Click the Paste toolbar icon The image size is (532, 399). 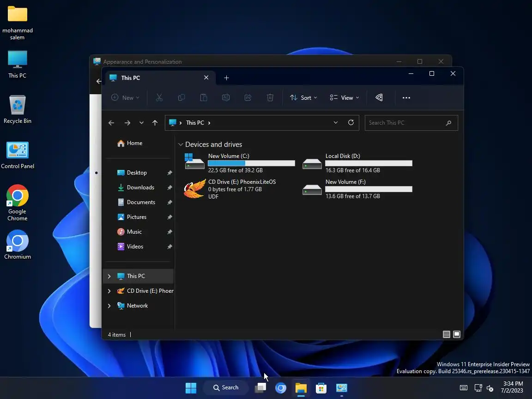coord(204,98)
